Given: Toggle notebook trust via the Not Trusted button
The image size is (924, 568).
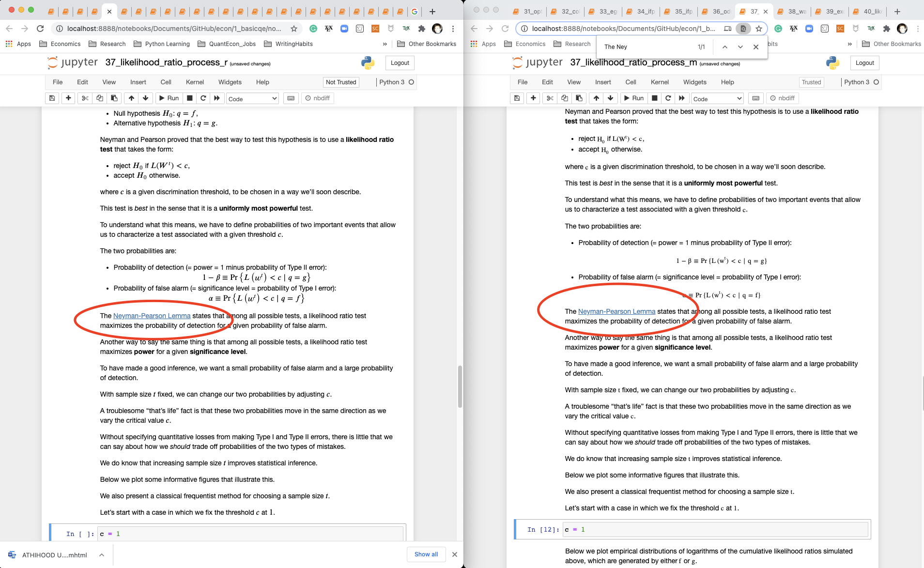Looking at the screenshot, I should [341, 82].
